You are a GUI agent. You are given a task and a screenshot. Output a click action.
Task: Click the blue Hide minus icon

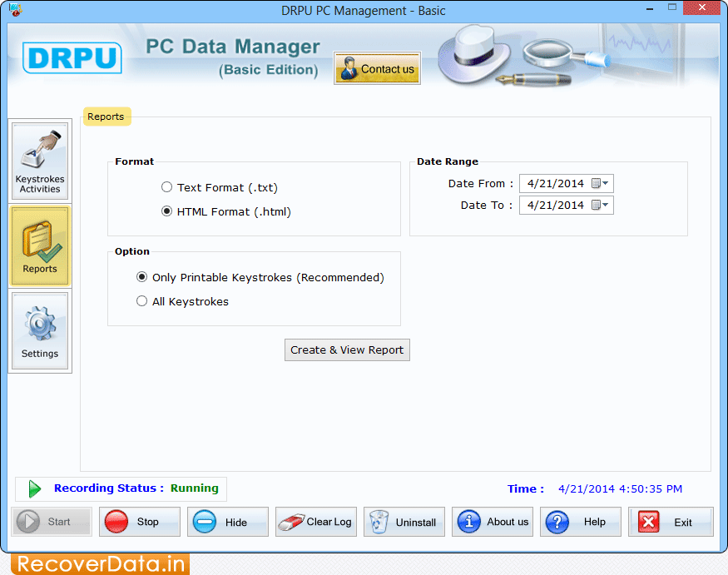click(205, 522)
